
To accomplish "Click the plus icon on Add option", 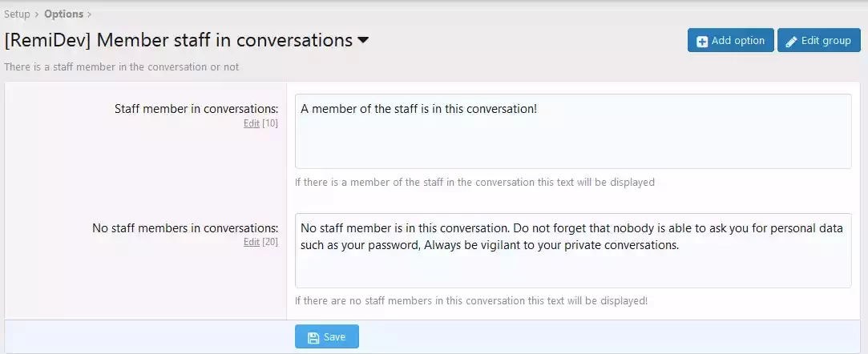I will click(702, 42).
